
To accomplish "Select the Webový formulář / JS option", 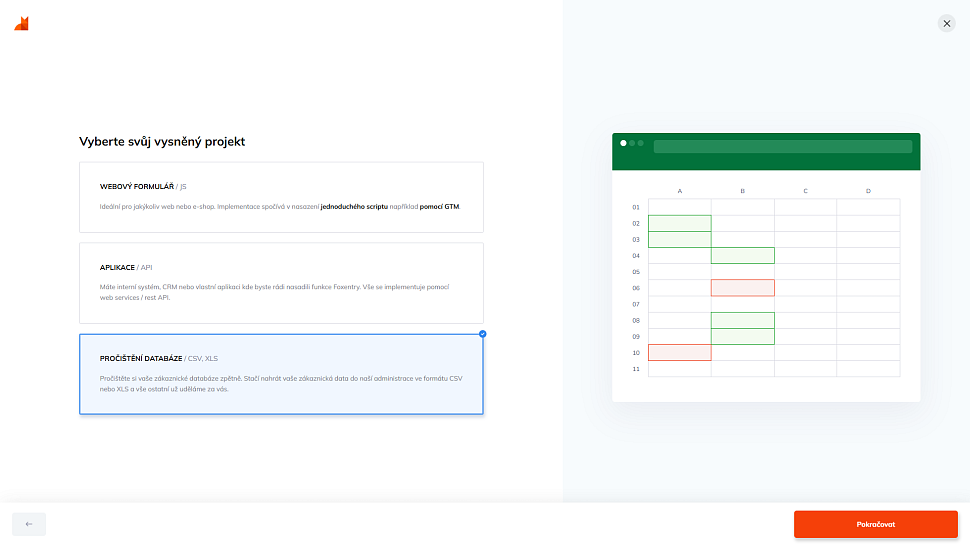I will 281,197.
